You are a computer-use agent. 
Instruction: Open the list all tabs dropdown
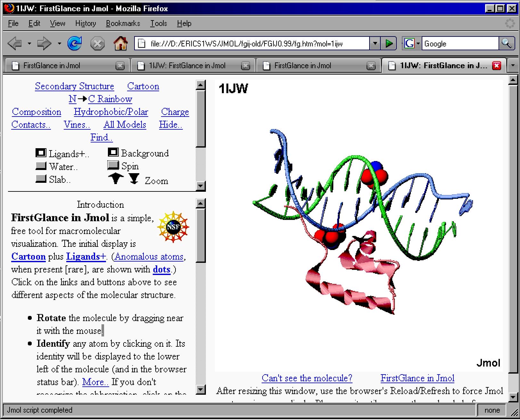point(513,65)
